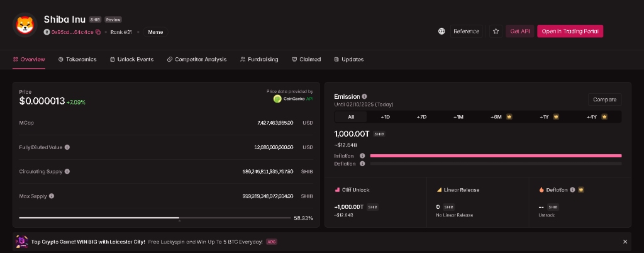644x253 pixels.
Task: Click Circulating Supply info icon
Action: 67,171
